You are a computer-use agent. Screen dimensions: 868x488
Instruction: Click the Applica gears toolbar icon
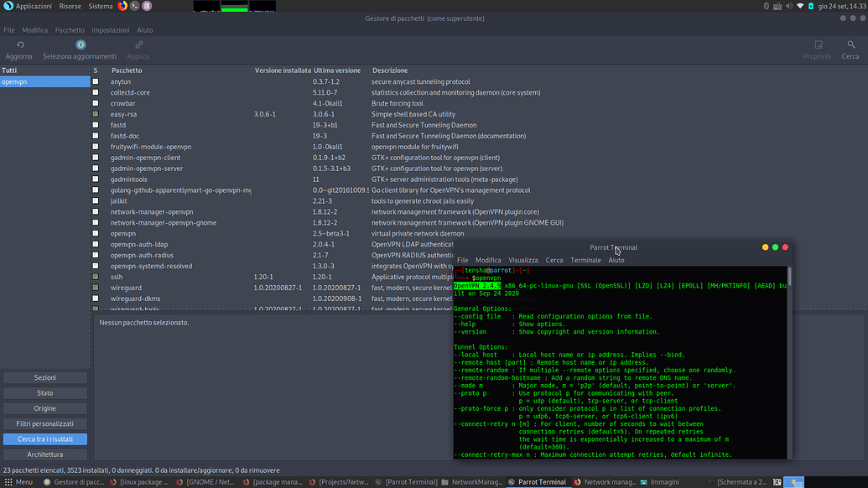(x=138, y=44)
